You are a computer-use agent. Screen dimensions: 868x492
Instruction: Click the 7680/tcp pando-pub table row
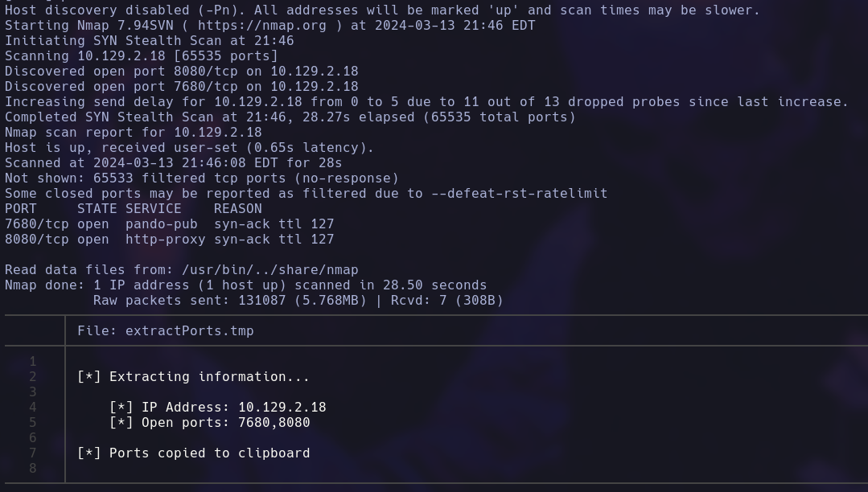coord(169,223)
